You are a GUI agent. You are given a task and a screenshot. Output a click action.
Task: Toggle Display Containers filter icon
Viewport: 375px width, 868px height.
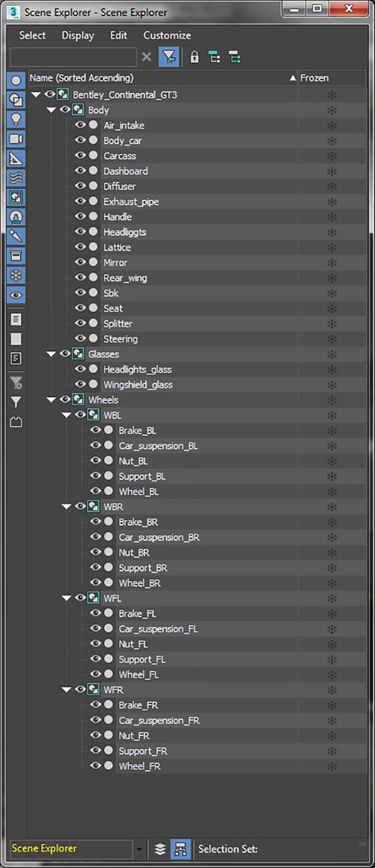16,256
